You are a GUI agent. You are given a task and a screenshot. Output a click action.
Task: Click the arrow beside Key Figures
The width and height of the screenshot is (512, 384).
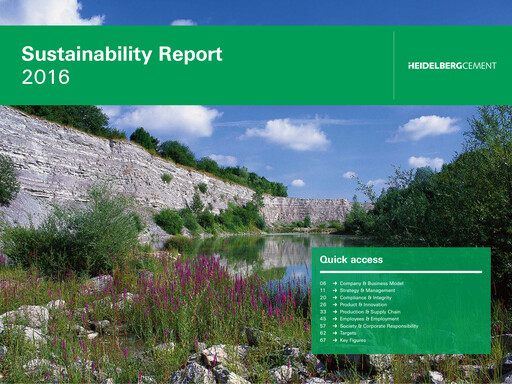tap(335, 340)
